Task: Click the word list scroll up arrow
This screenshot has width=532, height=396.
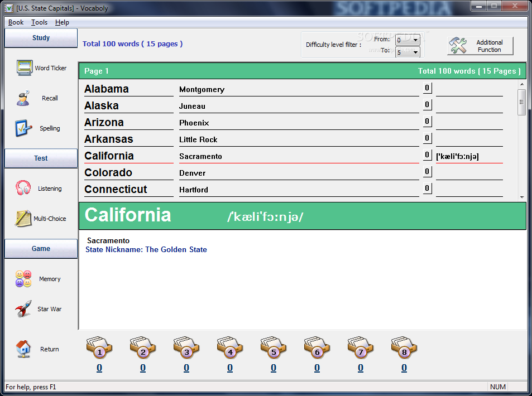Action: point(522,84)
